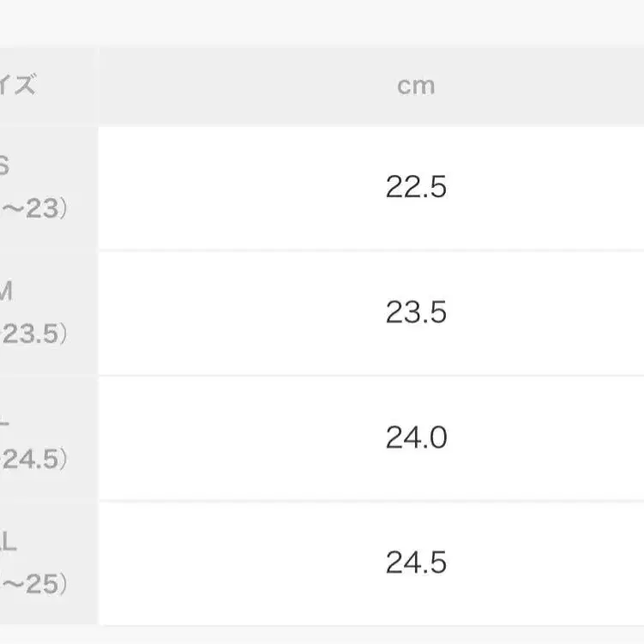Click the blank white area above the table
Viewport: 644px width, 644px height.
pos(322,21)
